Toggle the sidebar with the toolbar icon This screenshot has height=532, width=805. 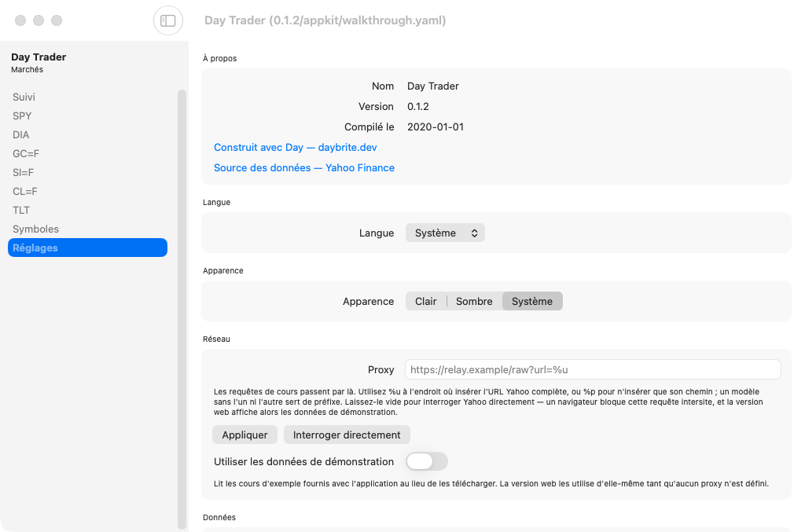point(168,20)
